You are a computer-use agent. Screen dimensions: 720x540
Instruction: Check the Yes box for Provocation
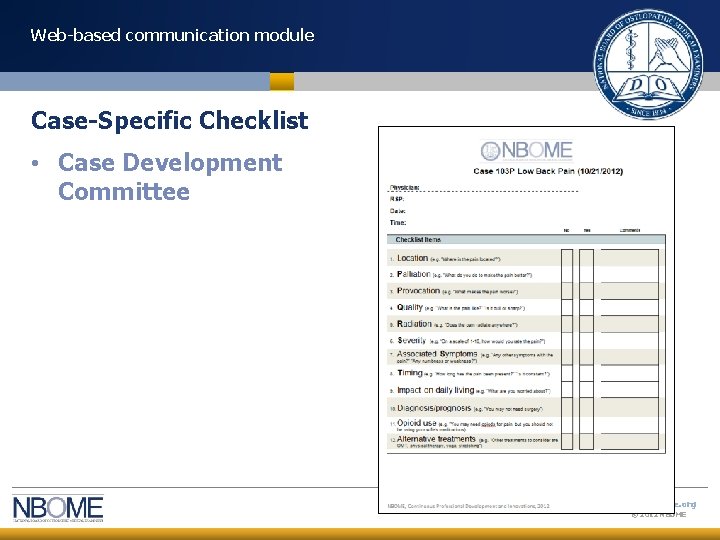click(586, 291)
